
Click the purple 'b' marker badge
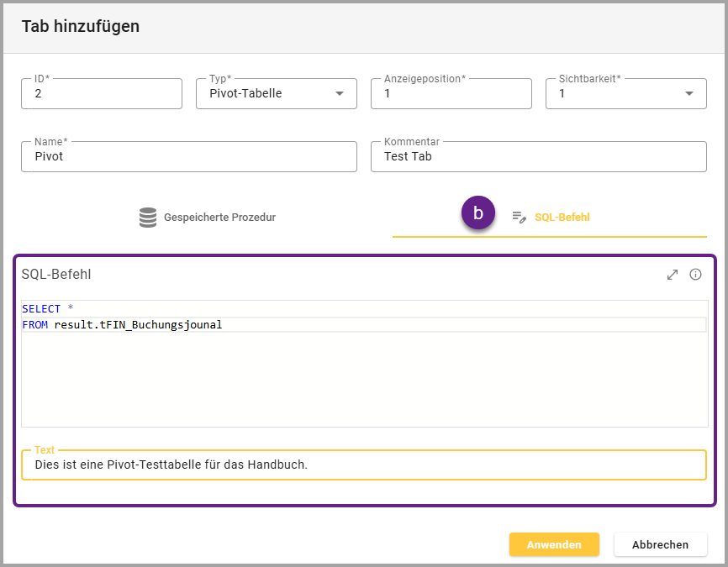point(478,213)
